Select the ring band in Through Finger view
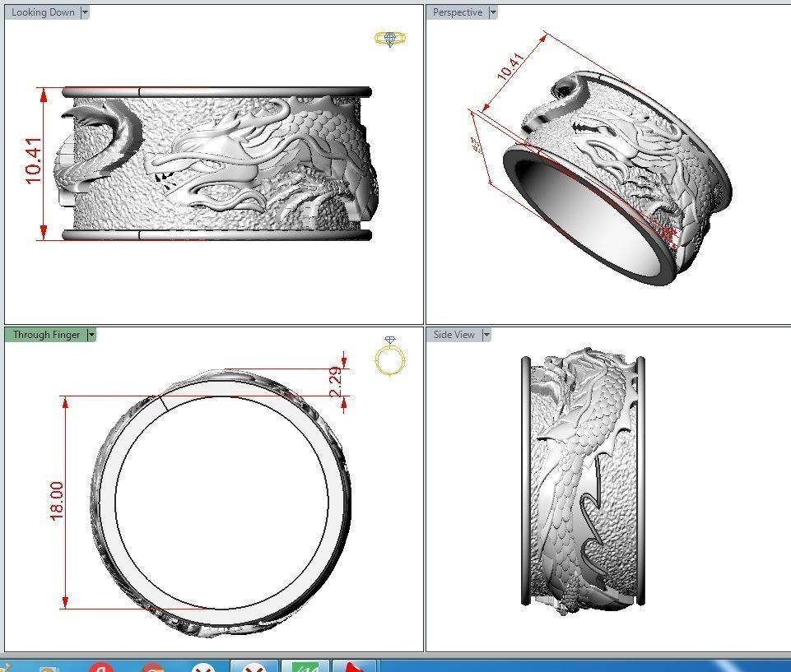Viewport: 791px width, 672px height. pyautogui.click(x=221, y=502)
